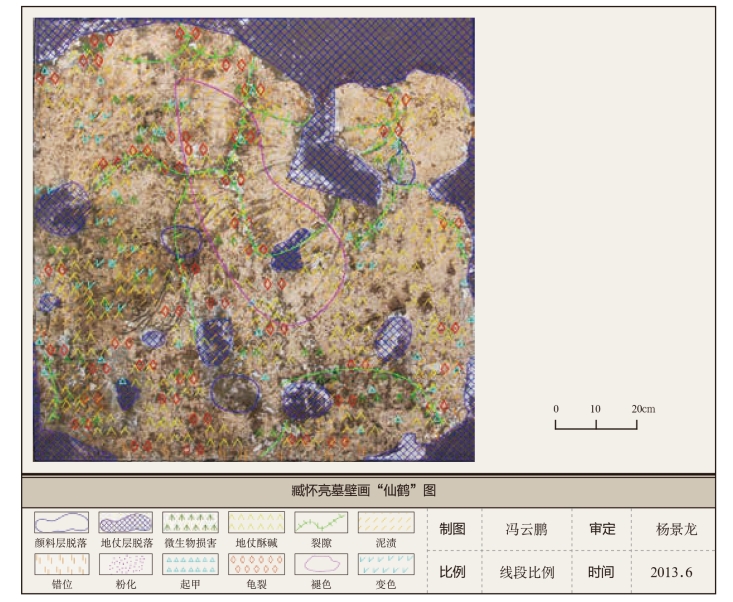Click the 泥渍 legend symbol box

click(386, 522)
